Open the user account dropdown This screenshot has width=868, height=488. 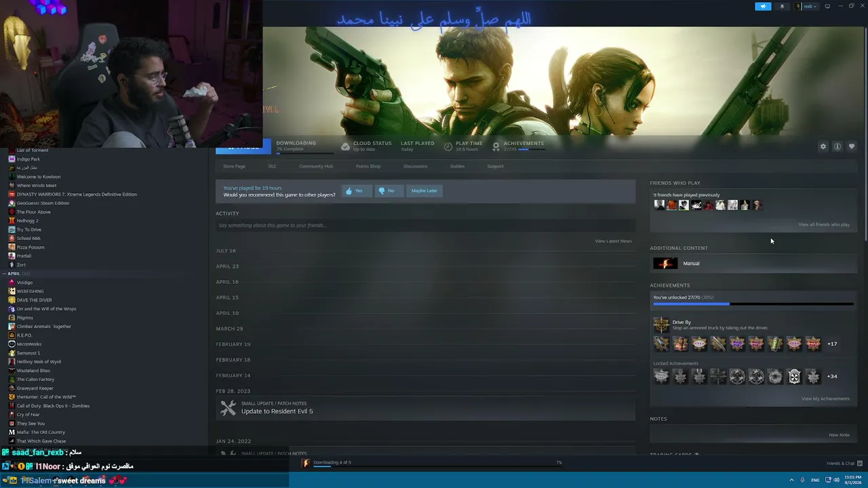tap(807, 6)
